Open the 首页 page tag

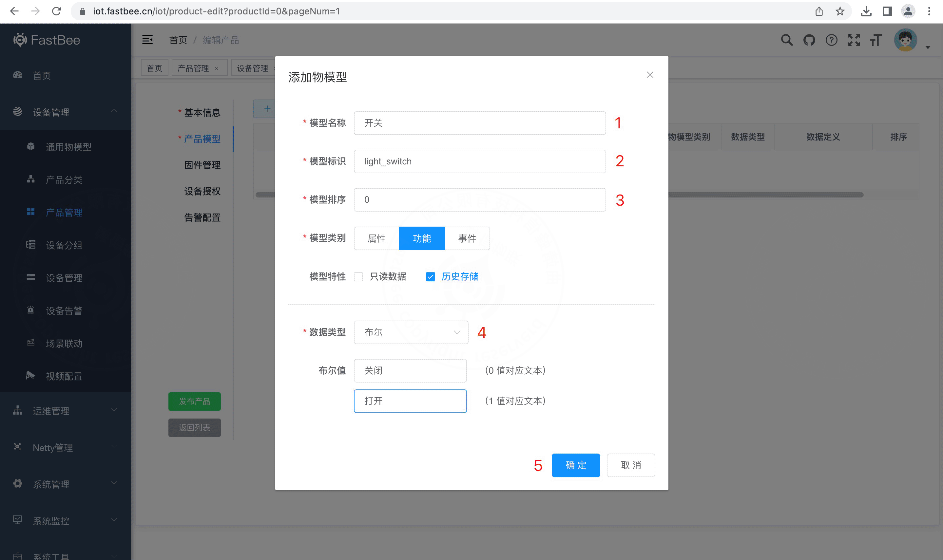tap(154, 68)
